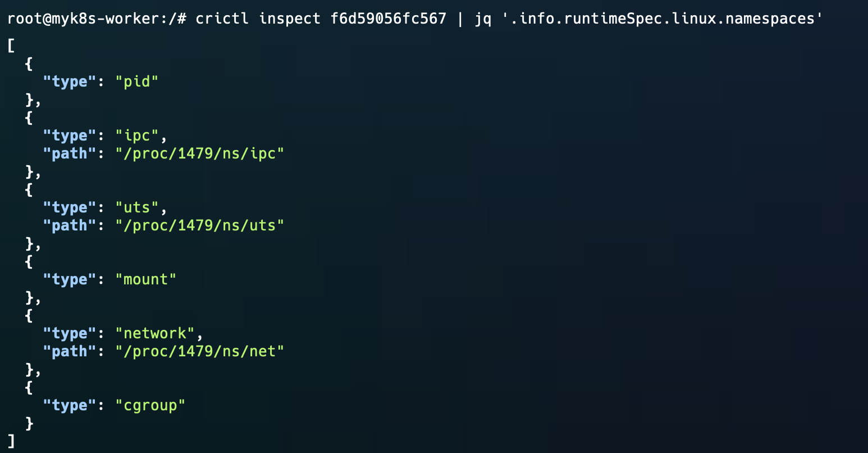The height and width of the screenshot is (453, 868).
Task: Click the "type" key of the cgroup entry
Action: pyautogui.click(x=70, y=405)
